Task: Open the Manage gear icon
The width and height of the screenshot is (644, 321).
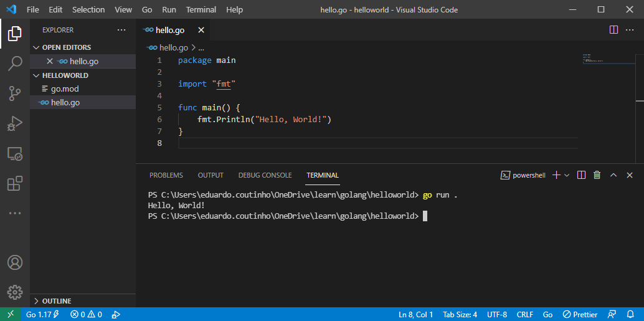Action: 15,292
